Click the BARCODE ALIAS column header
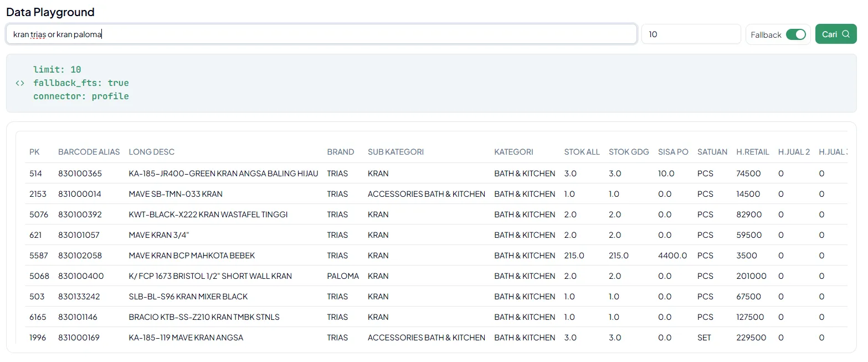The image size is (868, 362). point(89,152)
